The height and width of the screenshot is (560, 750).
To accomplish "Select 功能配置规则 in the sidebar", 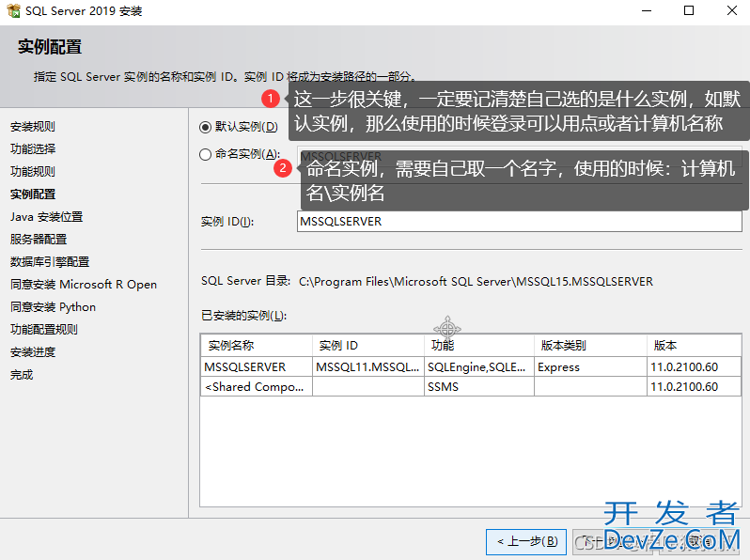I will pos(44,330).
